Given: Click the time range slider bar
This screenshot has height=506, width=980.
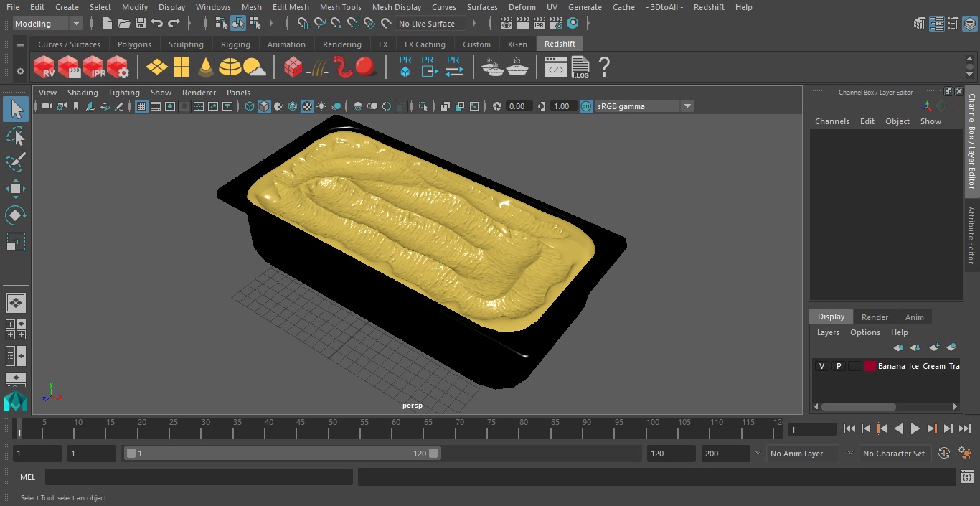Looking at the screenshot, I should coord(282,454).
